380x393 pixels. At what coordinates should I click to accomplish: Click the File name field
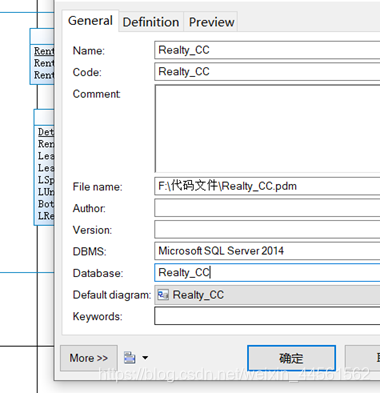coord(267,186)
